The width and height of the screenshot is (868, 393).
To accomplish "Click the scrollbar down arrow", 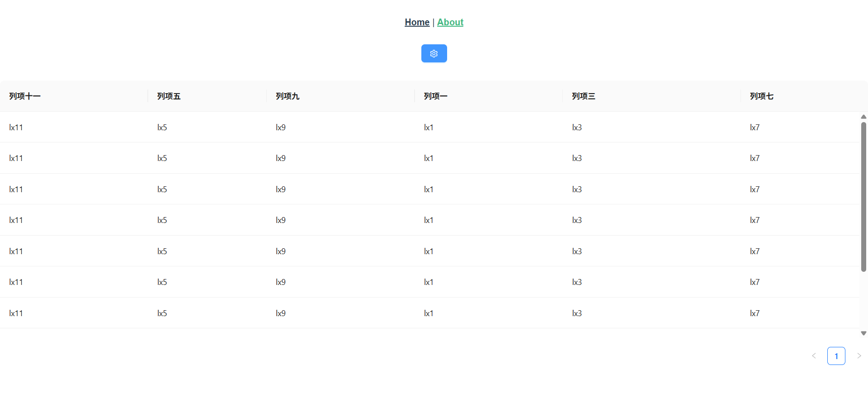I will tap(863, 333).
